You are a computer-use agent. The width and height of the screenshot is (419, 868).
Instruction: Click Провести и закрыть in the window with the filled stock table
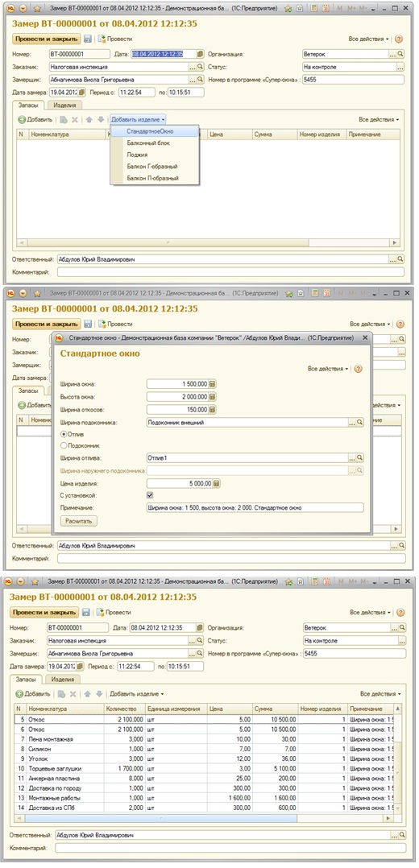click(44, 612)
